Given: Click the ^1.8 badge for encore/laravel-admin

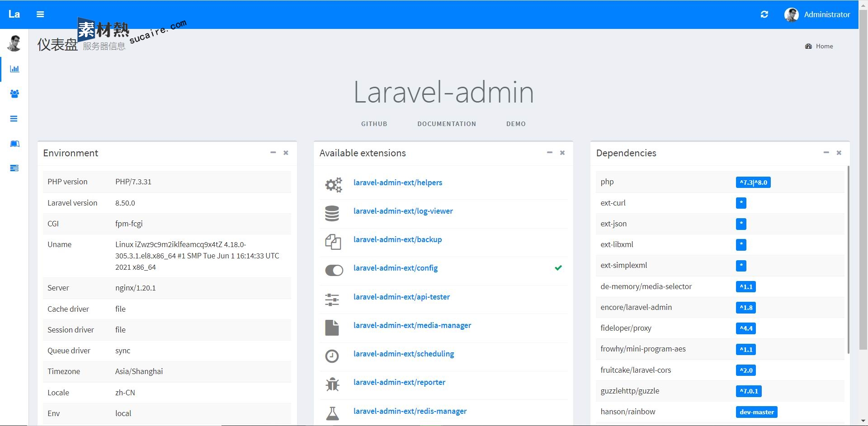Looking at the screenshot, I should [746, 308].
